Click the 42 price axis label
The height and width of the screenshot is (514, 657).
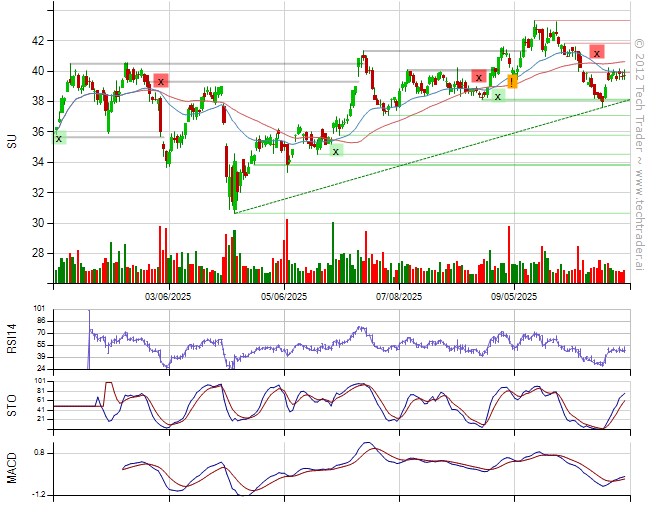36,41
